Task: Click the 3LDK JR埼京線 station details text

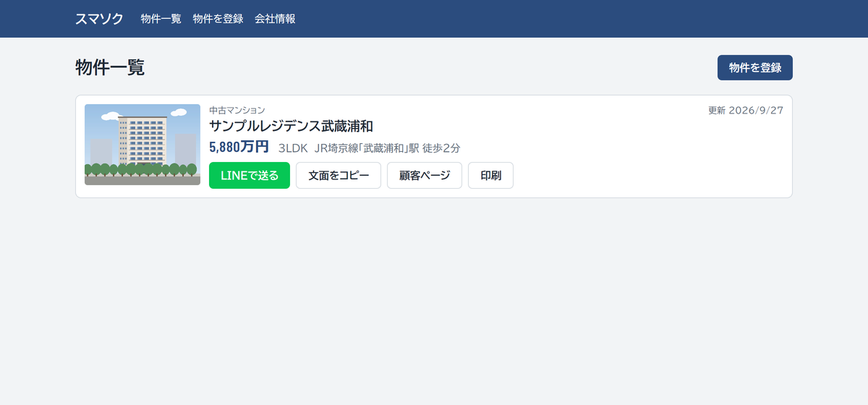Action: pos(370,148)
